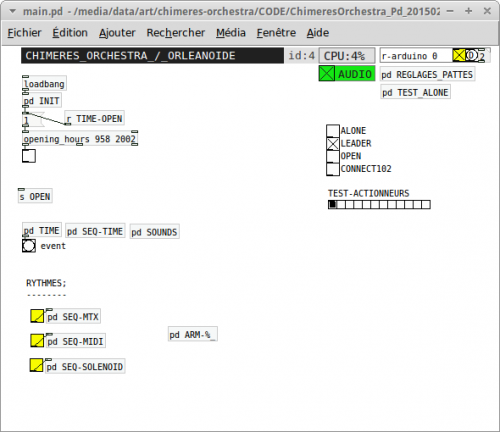Click the yellow crossed toggle next to r-arduino

[x=459, y=55]
